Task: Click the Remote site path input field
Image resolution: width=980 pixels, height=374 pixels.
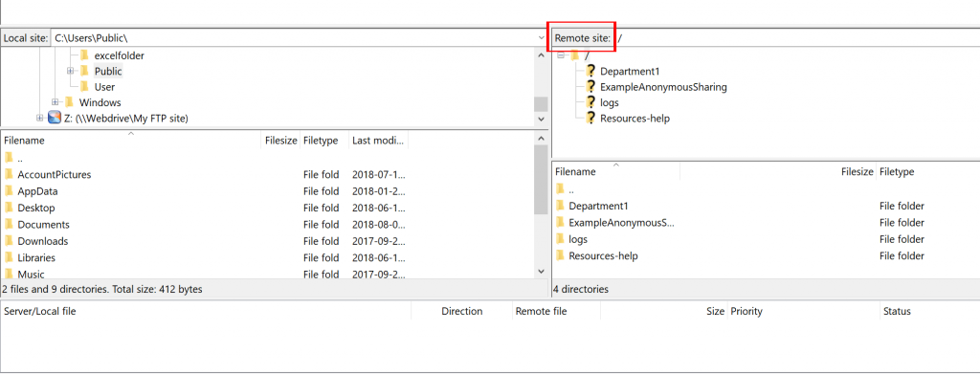Action: tap(797, 38)
